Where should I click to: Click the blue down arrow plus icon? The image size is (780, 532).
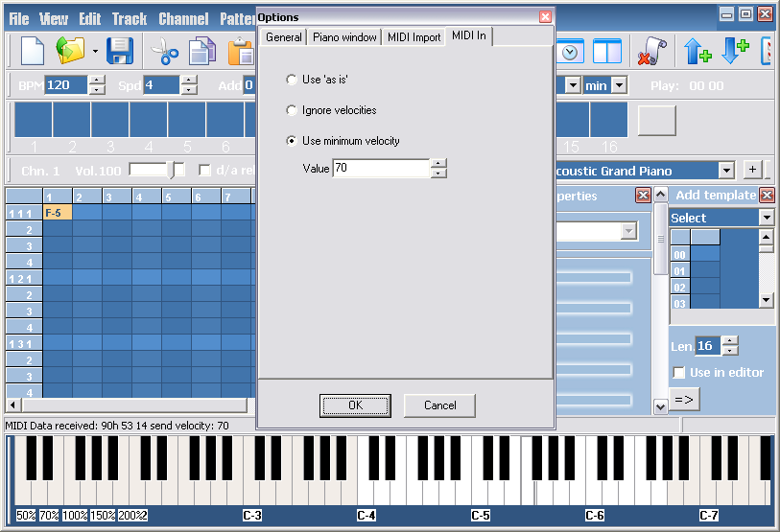(735, 51)
